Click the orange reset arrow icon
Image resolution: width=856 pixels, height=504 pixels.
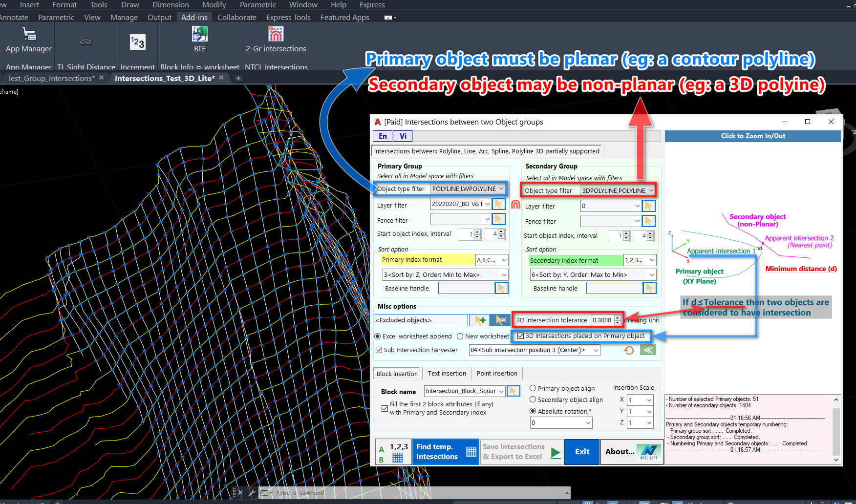coord(629,350)
